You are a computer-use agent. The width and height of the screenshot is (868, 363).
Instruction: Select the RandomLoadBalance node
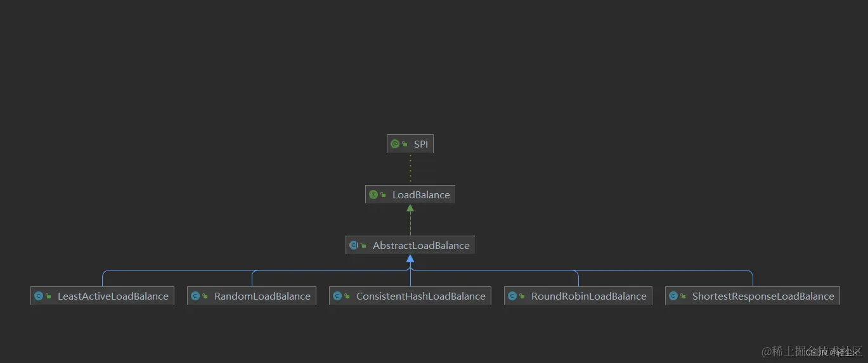(x=252, y=296)
